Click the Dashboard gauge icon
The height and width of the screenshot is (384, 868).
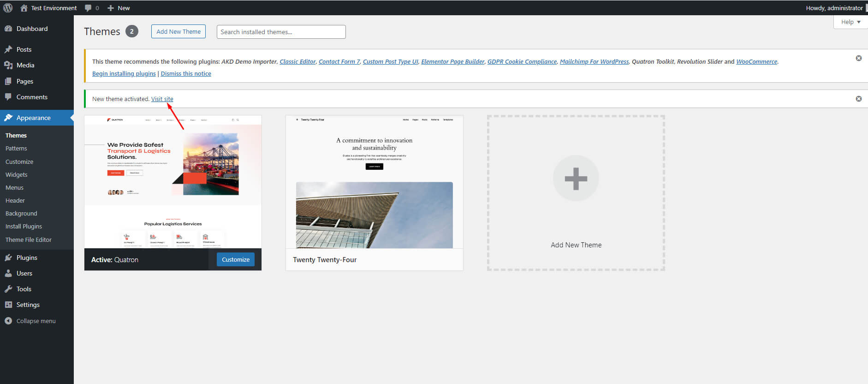pyautogui.click(x=8, y=29)
